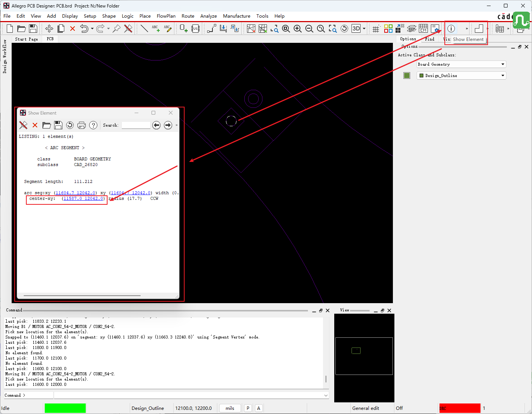Expand the Show Element toolbar overflow chevron
532x414 pixels.
(176, 125)
